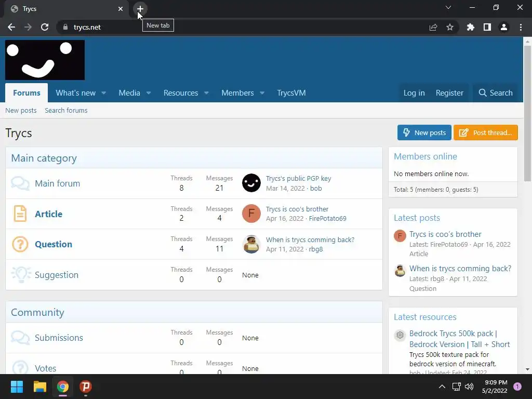Click the Community category heading
This screenshot has height=399, width=532.
tap(37, 312)
